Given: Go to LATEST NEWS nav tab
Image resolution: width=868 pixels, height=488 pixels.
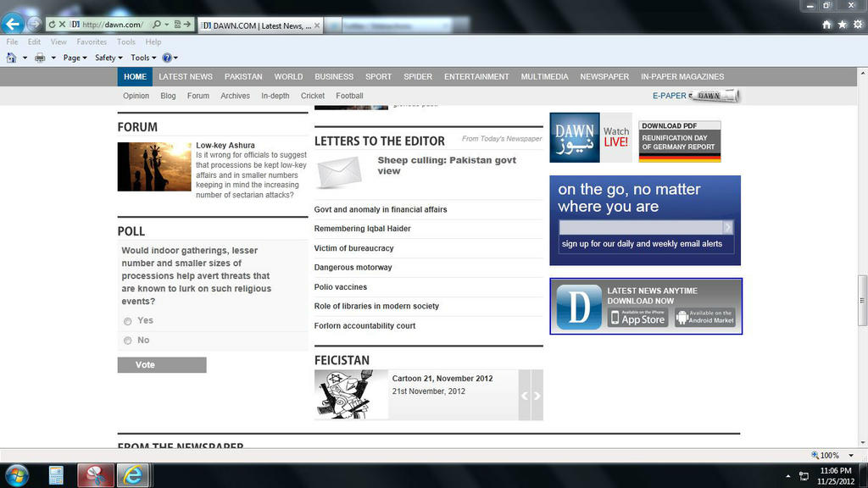Looking at the screenshot, I should pos(186,77).
